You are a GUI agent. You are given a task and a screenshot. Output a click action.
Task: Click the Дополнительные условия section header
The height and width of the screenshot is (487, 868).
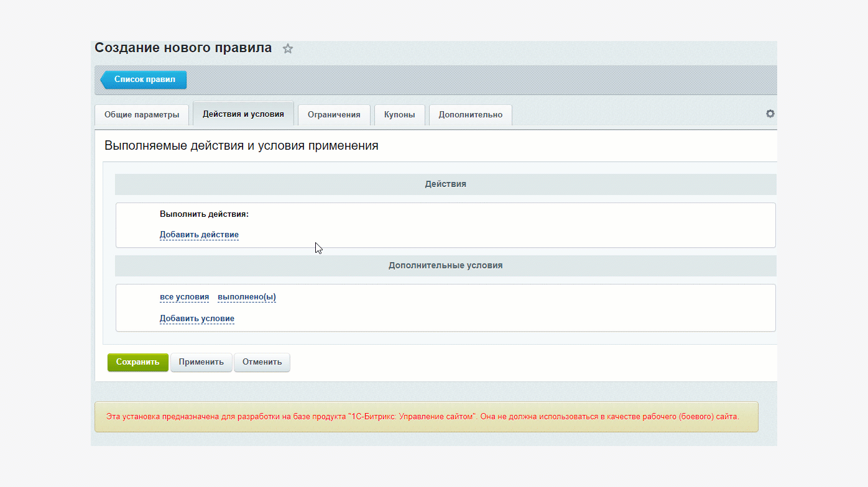(445, 265)
